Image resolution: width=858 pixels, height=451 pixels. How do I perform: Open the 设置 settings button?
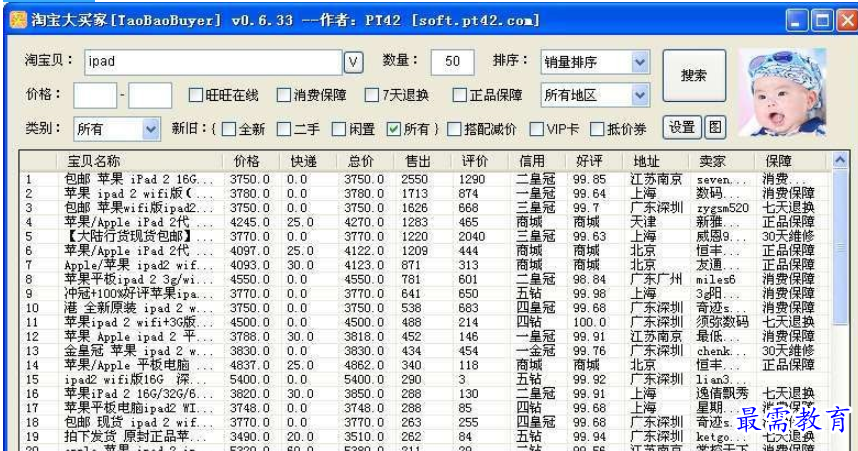coord(681,128)
